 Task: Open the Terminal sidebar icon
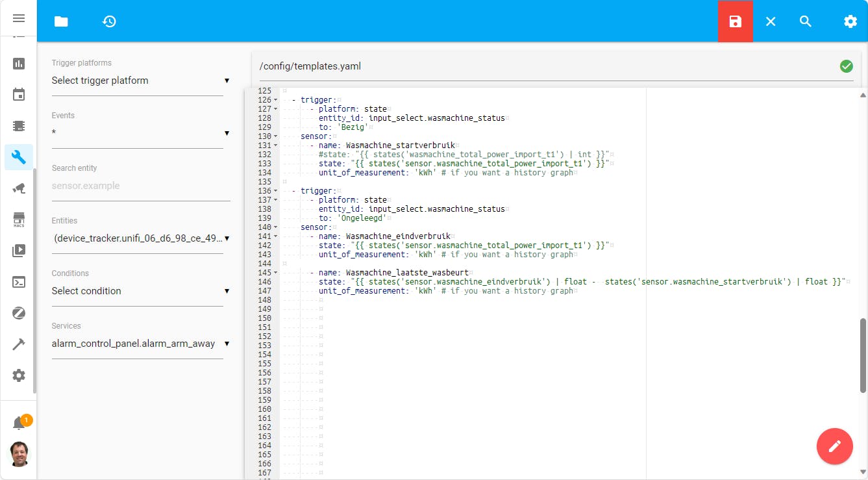click(19, 282)
